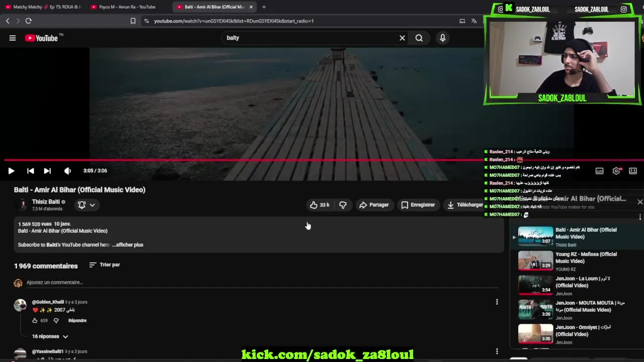Open the Partager share dialog
The width and height of the screenshot is (644, 362).
(374, 205)
